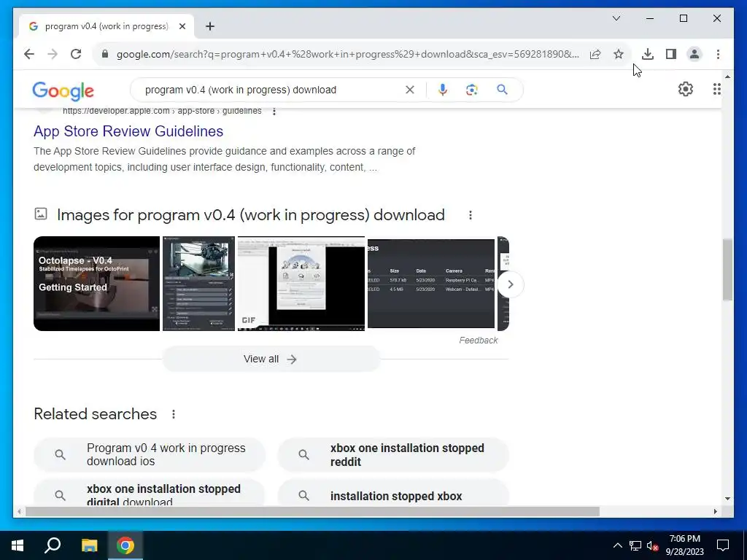This screenshot has width=747, height=560.
Task: Click the vertical page scrollbar thumb
Action: pyautogui.click(x=727, y=270)
